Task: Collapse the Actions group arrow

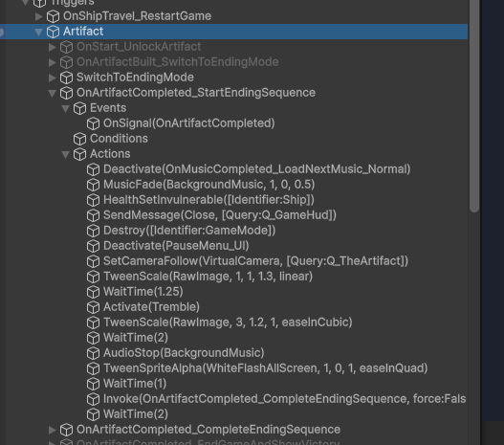Action: (x=66, y=155)
